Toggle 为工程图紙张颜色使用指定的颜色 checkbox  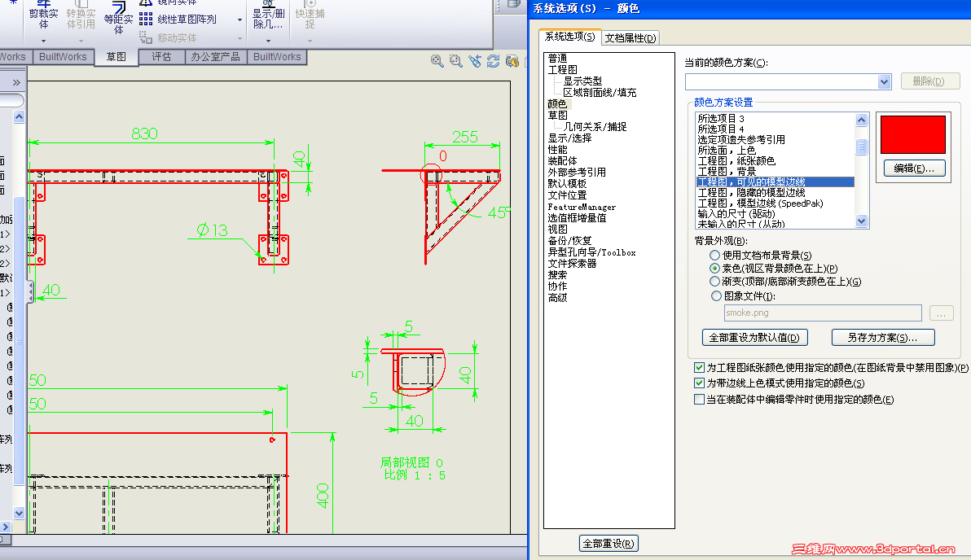[699, 368]
